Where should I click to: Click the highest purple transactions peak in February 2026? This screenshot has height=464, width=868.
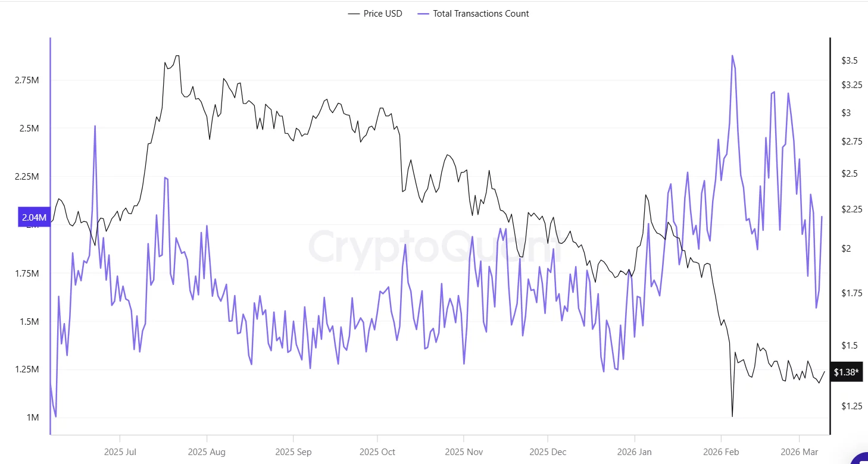732,56
